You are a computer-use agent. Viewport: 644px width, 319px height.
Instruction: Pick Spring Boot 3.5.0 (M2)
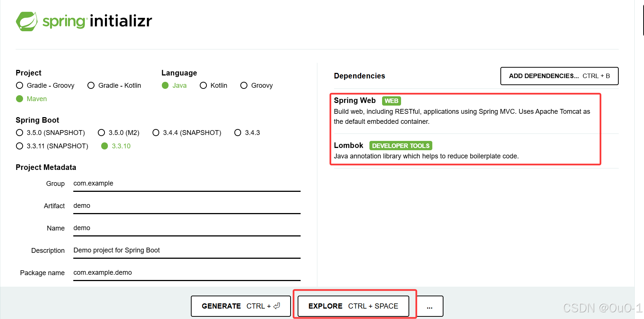119,133
